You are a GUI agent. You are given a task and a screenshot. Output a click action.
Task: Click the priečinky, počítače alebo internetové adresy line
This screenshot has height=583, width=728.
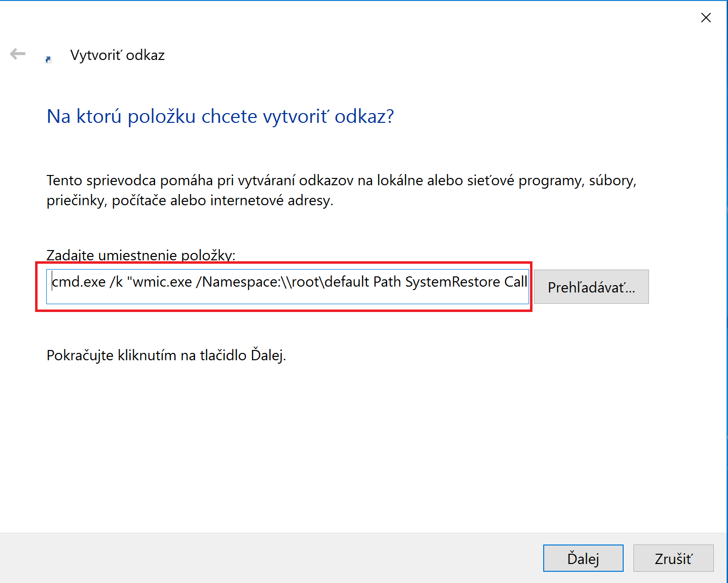pos(190,200)
